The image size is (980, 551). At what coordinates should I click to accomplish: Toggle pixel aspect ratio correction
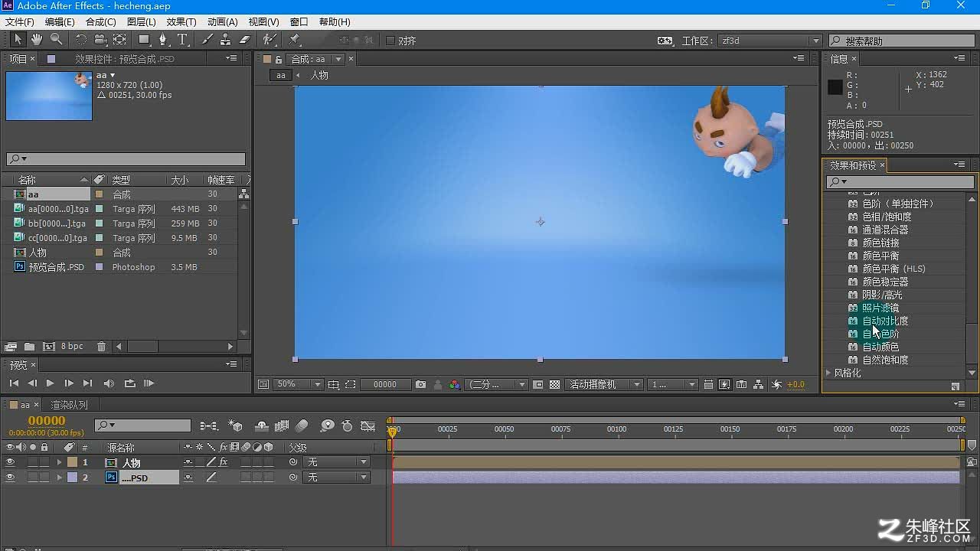tap(708, 384)
